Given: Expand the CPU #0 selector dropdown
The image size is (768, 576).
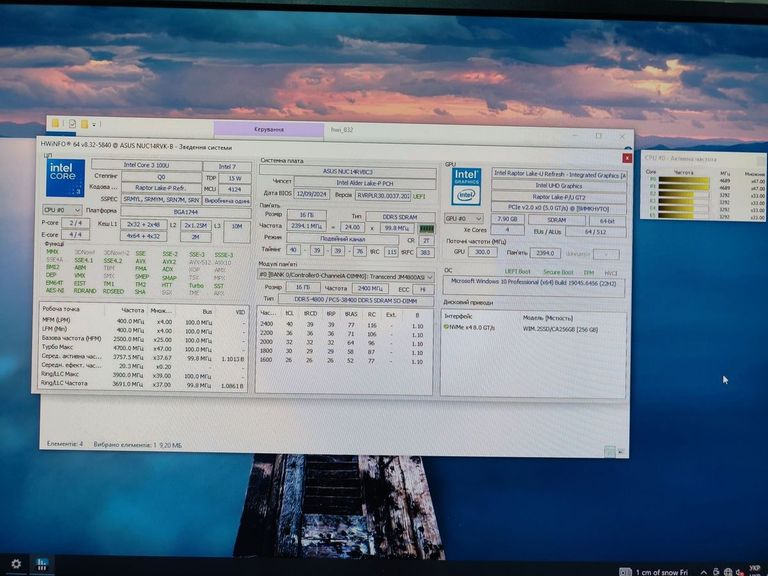Looking at the screenshot, I should pos(62,211).
